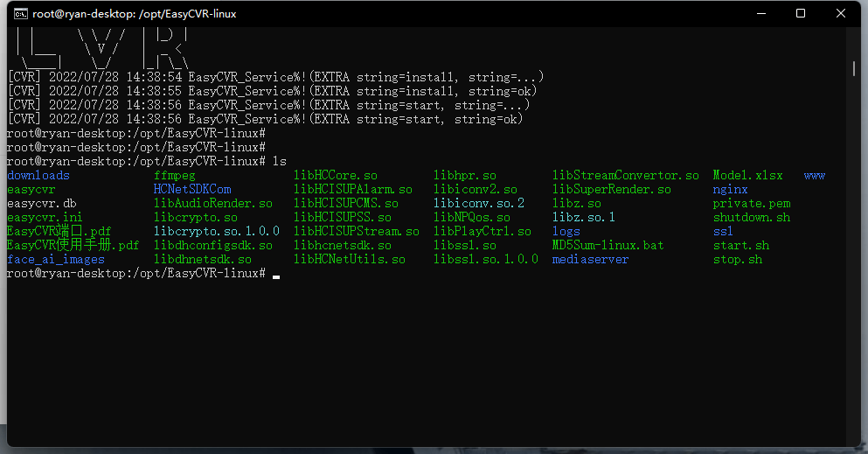Select the 'libz.so' file name
This screenshot has width=868, height=454.
577,203
